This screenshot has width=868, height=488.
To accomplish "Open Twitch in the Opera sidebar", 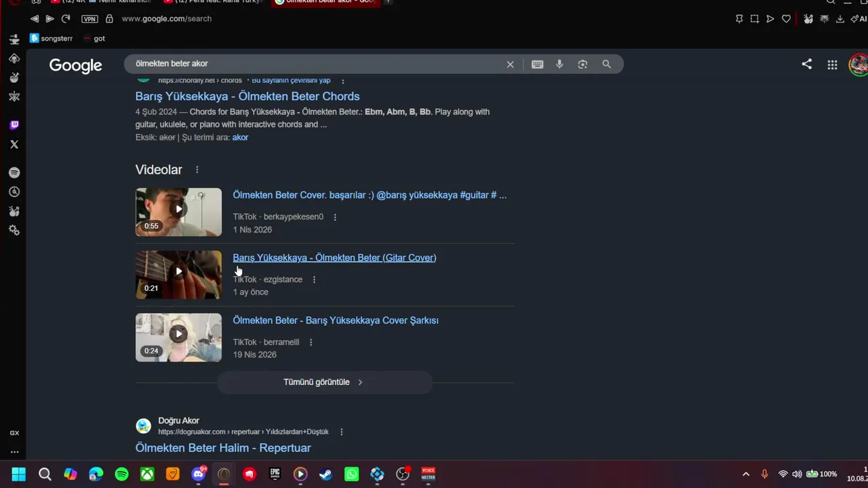I will pyautogui.click(x=14, y=125).
